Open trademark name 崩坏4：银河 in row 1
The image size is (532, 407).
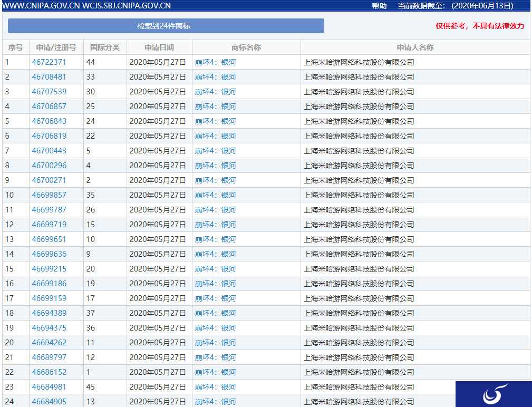click(x=215, y=62)
